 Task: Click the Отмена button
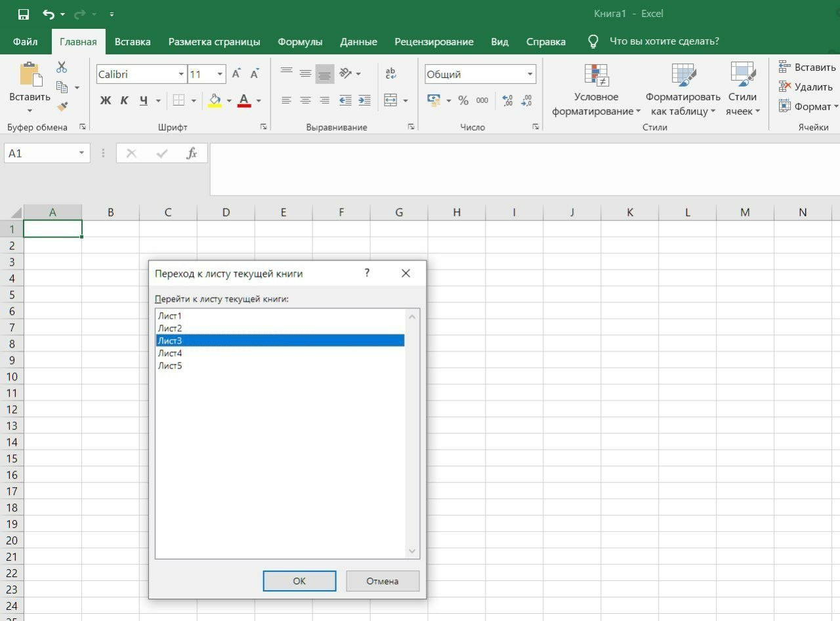point(383,581)
